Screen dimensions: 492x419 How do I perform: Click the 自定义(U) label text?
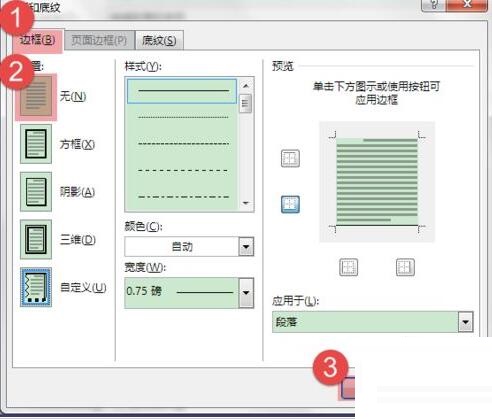coord(83,287)
